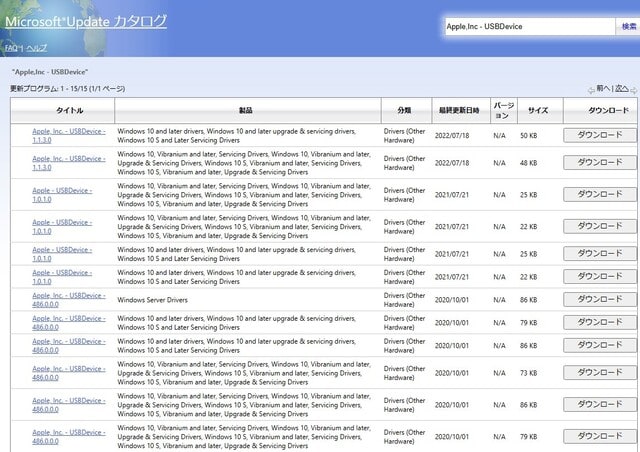The width and height of the screenshot is (640, 452).
Task: Sort by 製品 column header
Action: [x=248, y=110]
